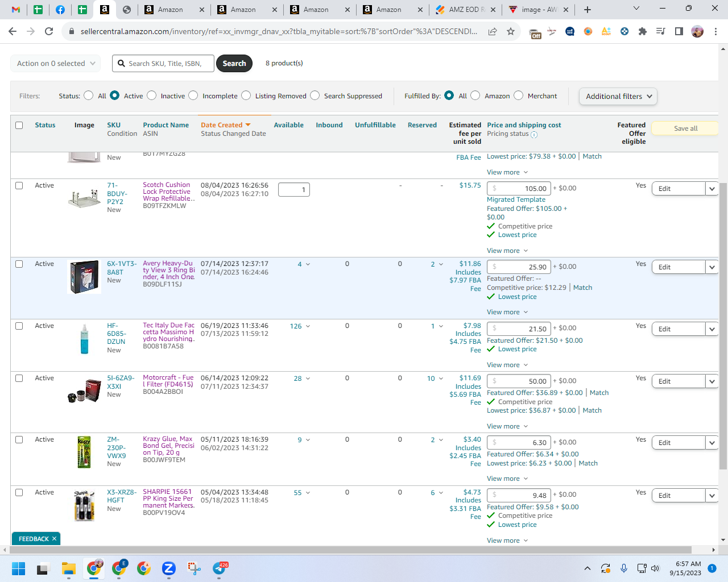This screenshot has width=728, height=582.
Task: Filter by Fulfilled By Merchant
Action: [519, 95]
